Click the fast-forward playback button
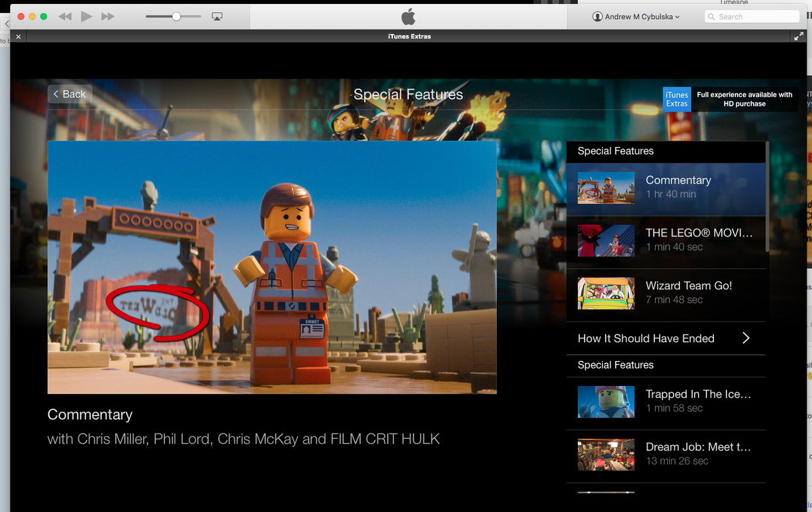Image resolution: width=812 pixels, height=512 pixels. click(108, 16)
